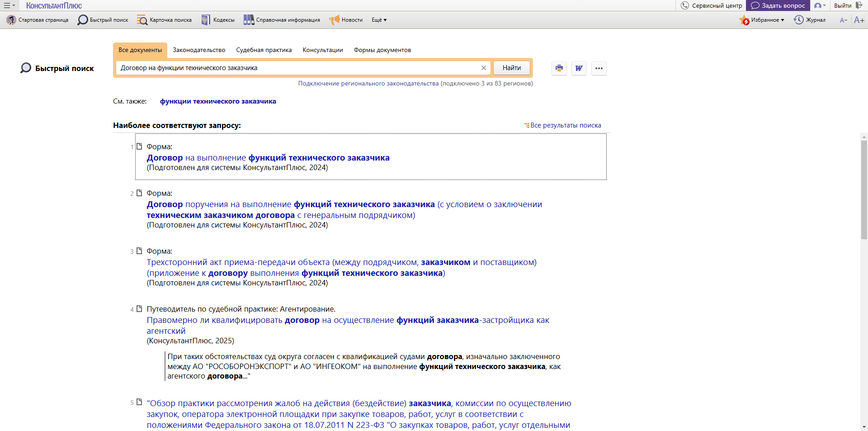
Task: Open the hamburger main menu
Action: pos(9,5)
